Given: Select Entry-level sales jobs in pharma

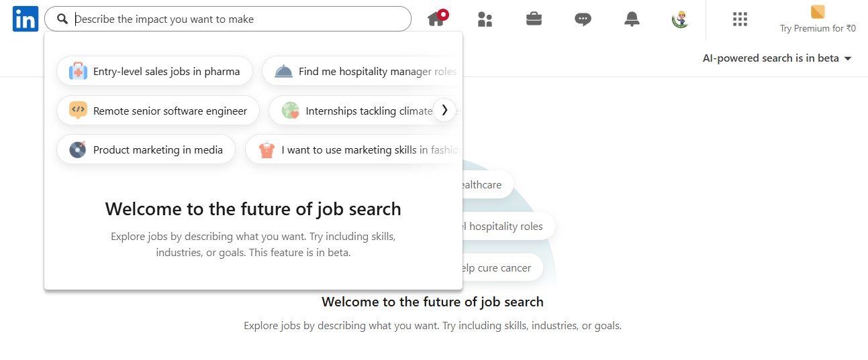Looking at the screenshot, I should pyautogui.click(x=154, y=71).
